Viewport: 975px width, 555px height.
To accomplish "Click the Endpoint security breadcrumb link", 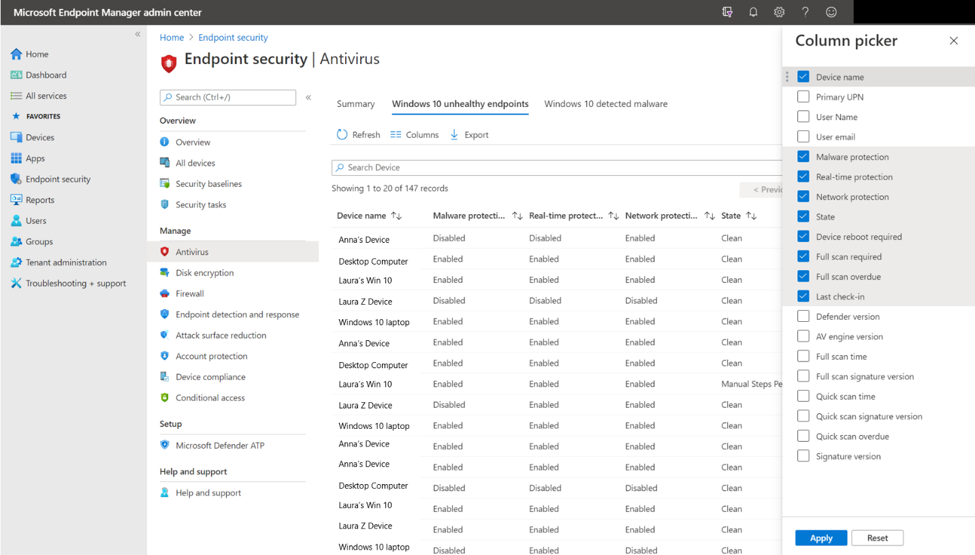I will tap(233, 37).
